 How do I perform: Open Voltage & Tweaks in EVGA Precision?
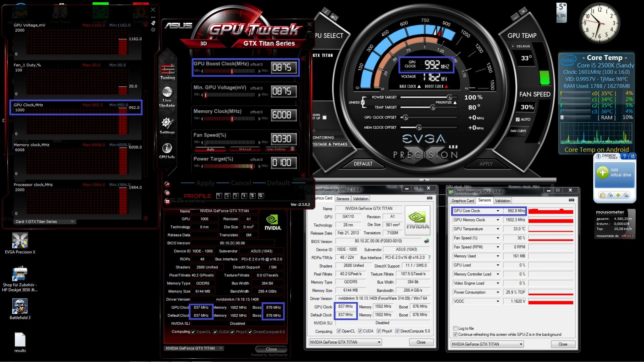click(x=330, y=144)
